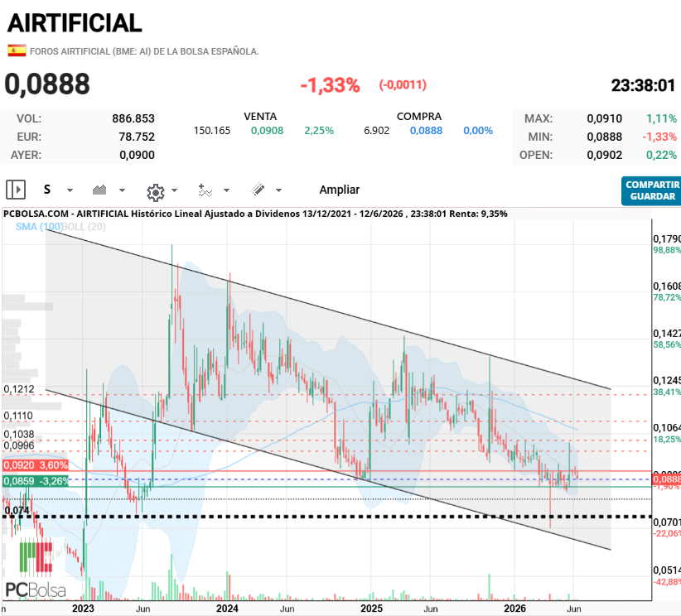
Task: Click the 0,074 support level label
Action: 17,511
